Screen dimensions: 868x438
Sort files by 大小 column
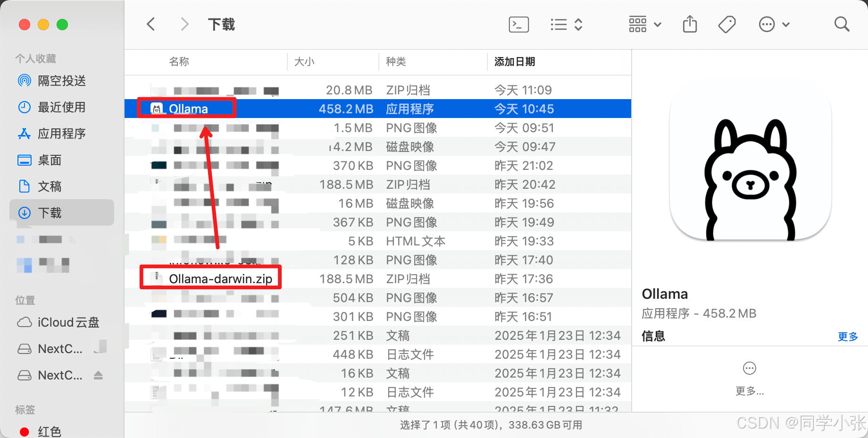pyautogui.click(x=304, y=61)
